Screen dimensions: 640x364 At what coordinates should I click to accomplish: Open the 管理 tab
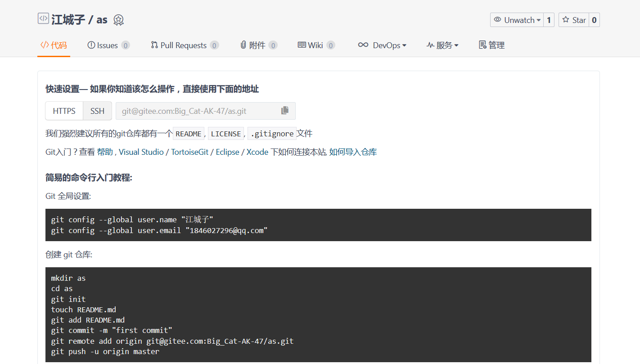(x=491, y=45)
